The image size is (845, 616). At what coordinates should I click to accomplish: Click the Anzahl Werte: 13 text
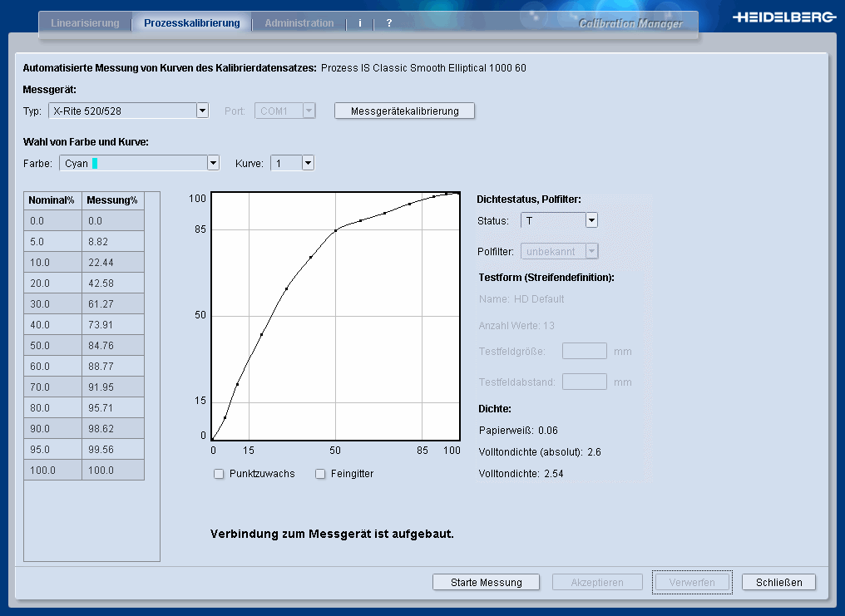(x=516, y=325)
